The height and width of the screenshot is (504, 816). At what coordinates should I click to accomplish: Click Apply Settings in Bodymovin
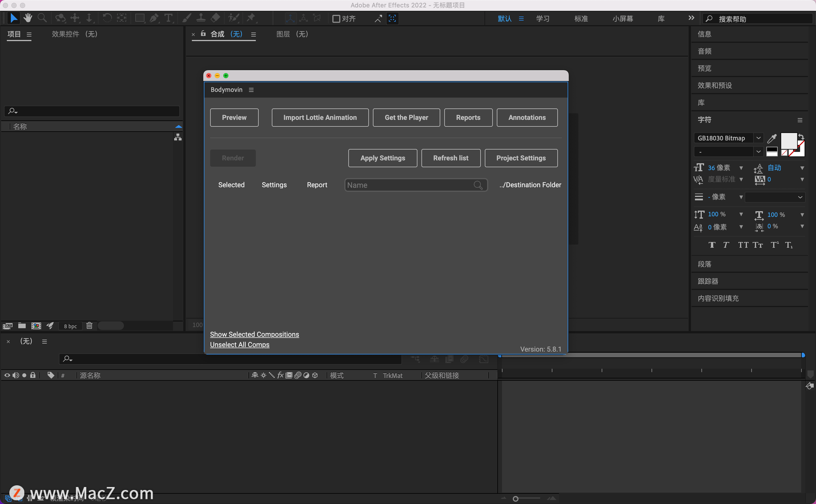(383, 158)
